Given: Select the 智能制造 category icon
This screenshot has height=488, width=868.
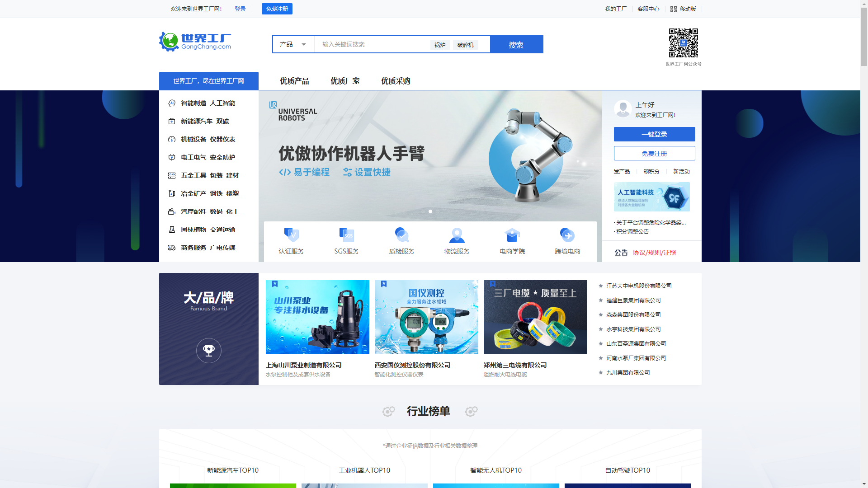Looking at the screenshot, I should (x=172, y=103).
